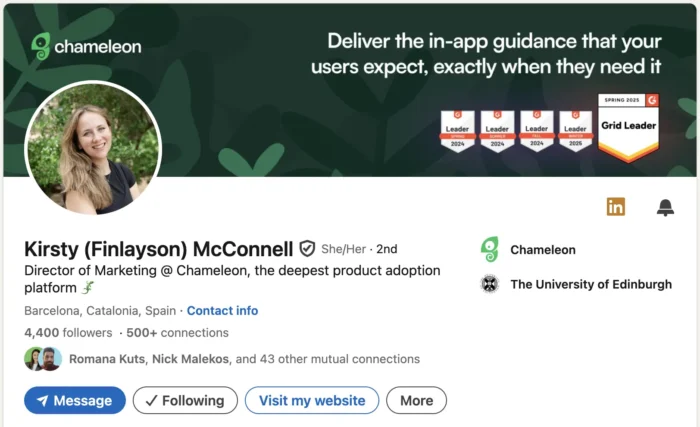The width and height of the screenshot is (700, 427).
Task: Click 500+ connections text
Action: point(177,333)
